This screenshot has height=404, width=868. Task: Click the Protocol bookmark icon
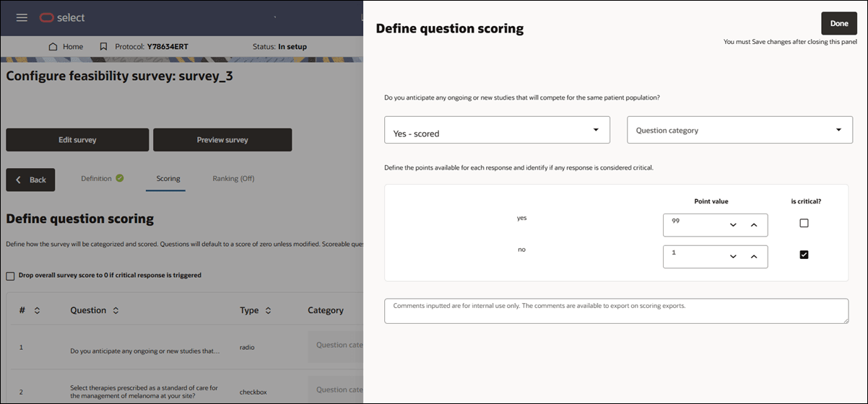(x=103, y=47)
